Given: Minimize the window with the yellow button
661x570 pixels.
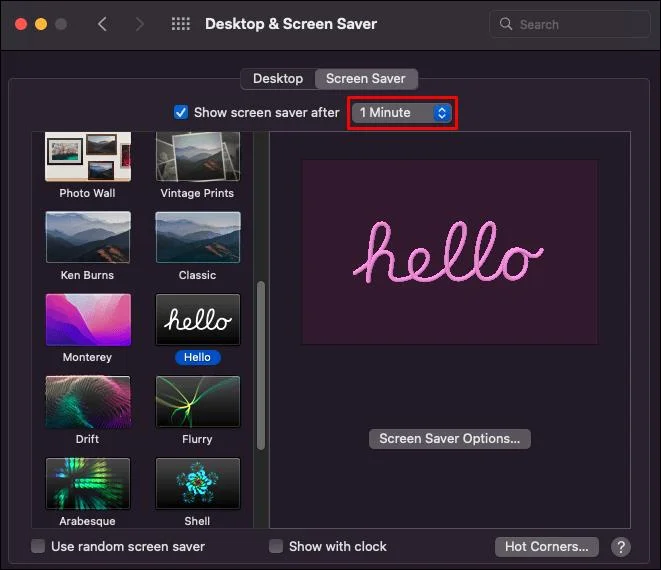Looking at the screenshot, I should pyautogui.click(x=41, y=24).
